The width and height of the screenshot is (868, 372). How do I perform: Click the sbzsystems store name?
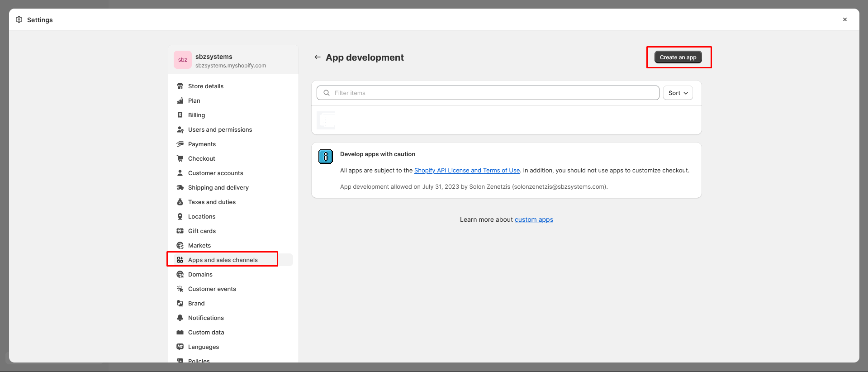(x=214, y=57)
